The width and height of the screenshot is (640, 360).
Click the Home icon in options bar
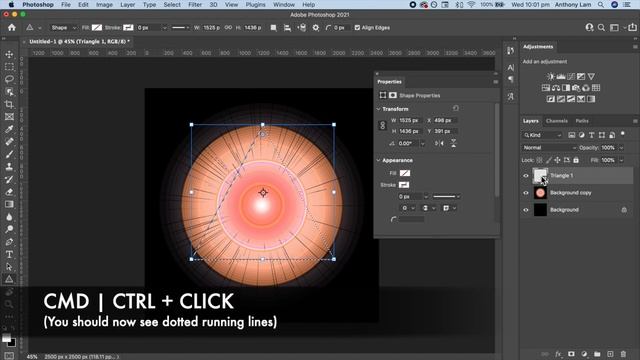pyautogui.click(x=11, y=27)
